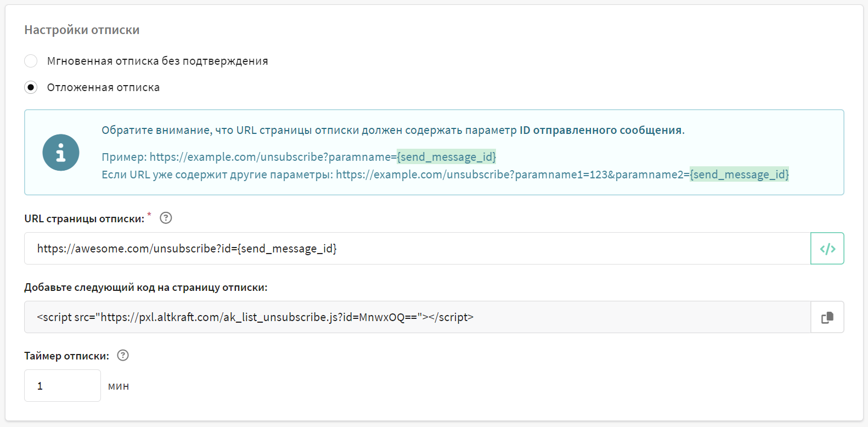Click the info icon in the notice box

[x=61, y=153]
